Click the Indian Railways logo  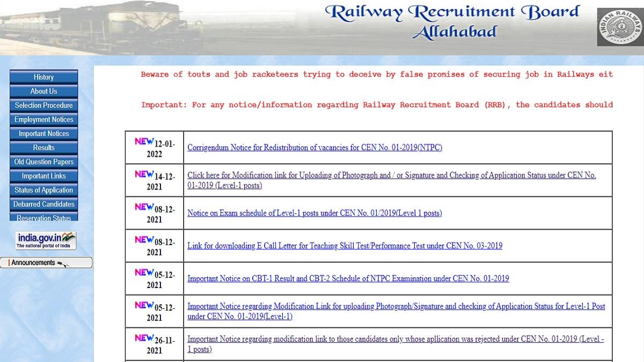click(x=620, y=25)
